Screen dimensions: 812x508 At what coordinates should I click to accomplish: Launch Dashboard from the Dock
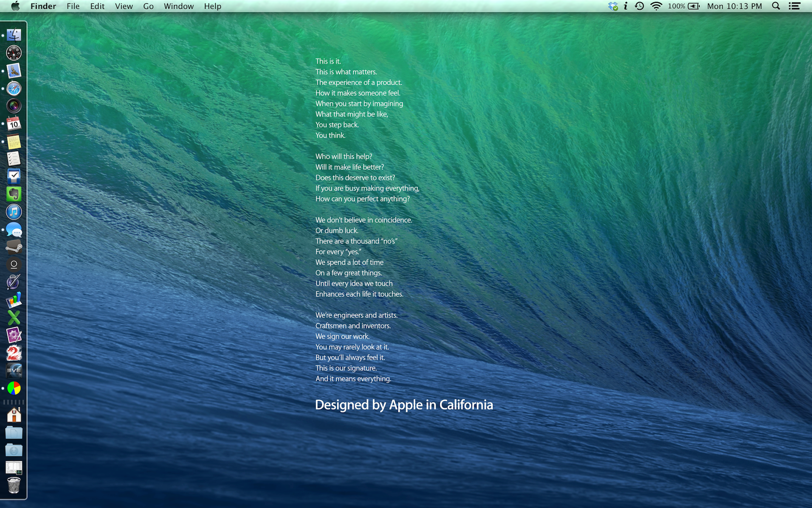(x=14, y=53)
